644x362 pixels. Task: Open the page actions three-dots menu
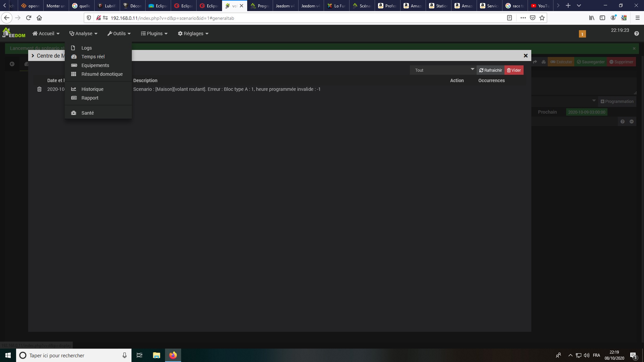pos(523,18)
